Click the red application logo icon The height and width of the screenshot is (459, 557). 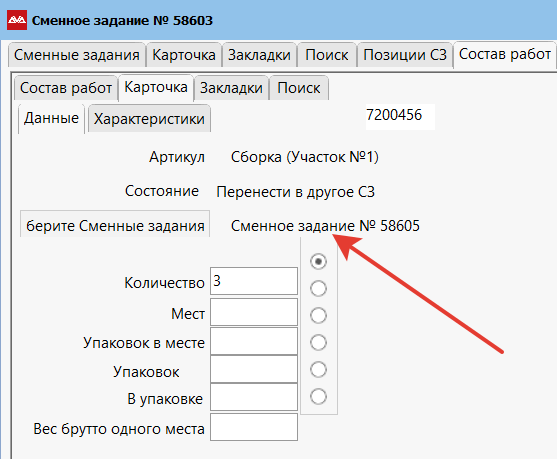(x=17, y=20)
